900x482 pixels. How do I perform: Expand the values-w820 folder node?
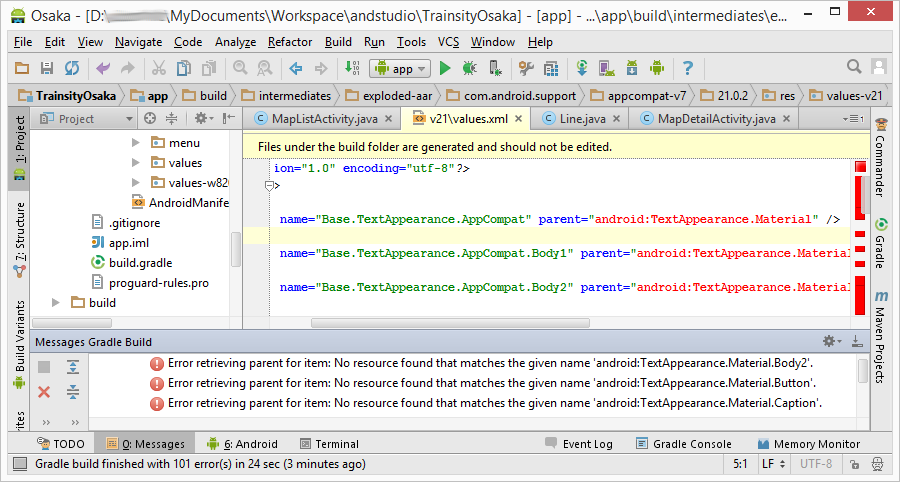pos(136,182)
